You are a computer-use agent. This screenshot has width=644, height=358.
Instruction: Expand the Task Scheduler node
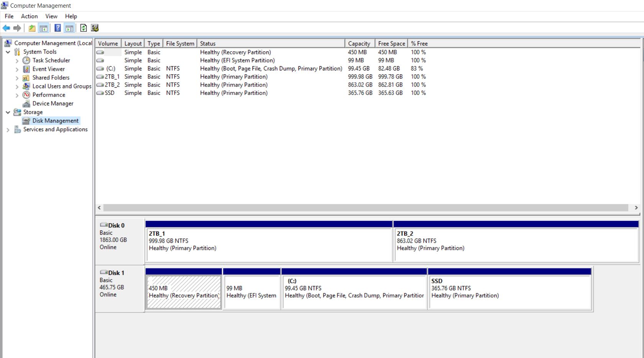click(x=17, y=60)
